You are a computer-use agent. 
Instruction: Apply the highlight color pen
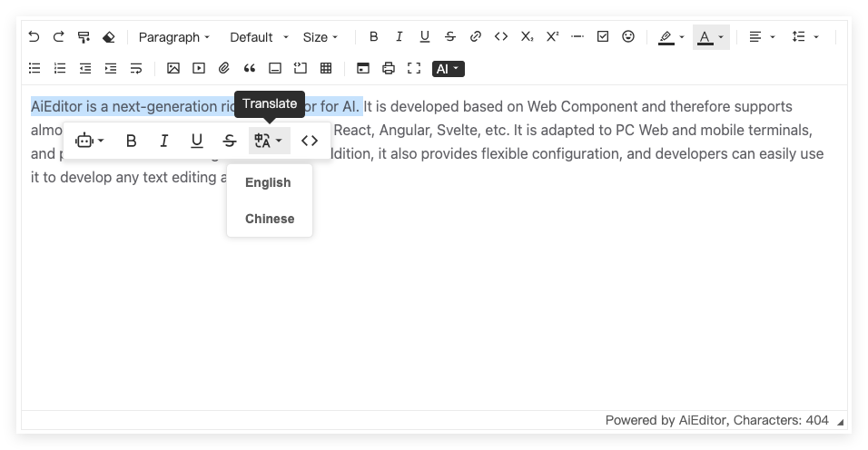[x=666, y=37]
